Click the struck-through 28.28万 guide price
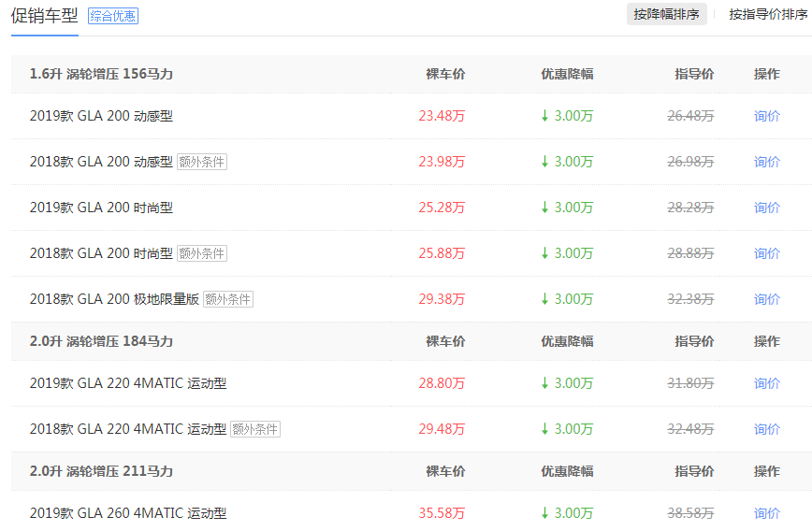812x531 pixels. click(690, 208)
